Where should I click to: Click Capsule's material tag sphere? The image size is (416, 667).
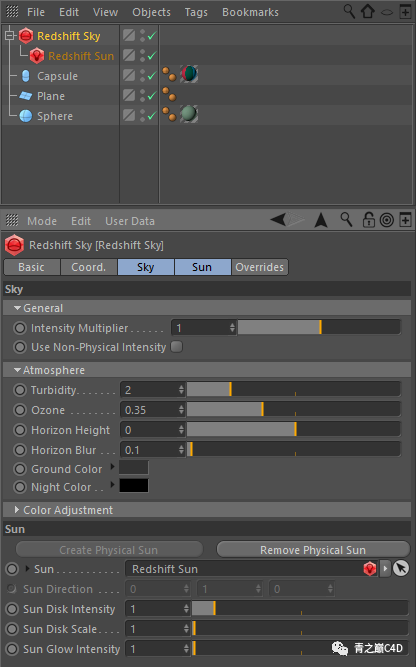point(189,74)
